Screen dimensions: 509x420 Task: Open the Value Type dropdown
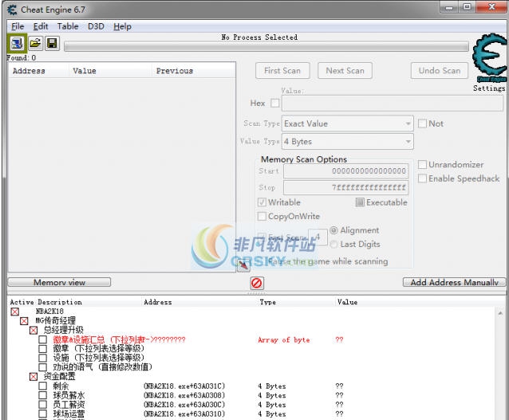coord(348,142)
